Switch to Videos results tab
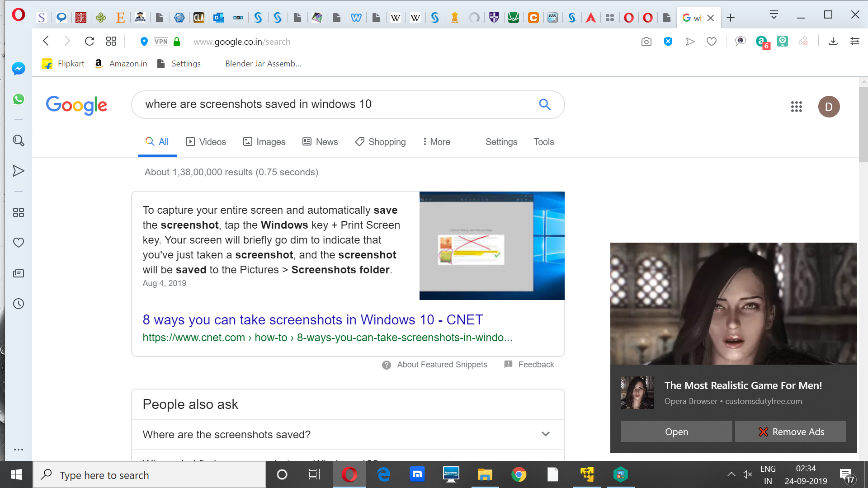Viewport: 868px width, 488px height. [206, 142]
